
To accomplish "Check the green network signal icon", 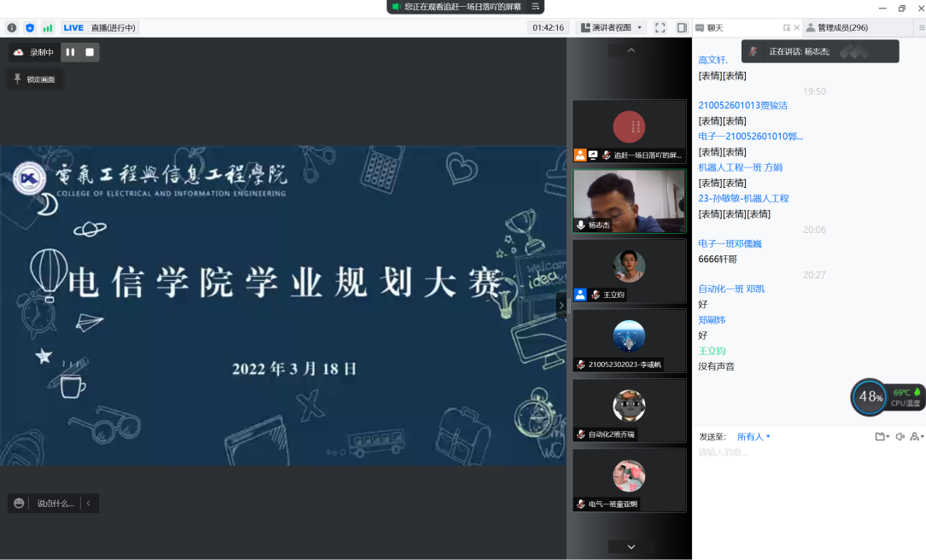I will pyautogui.click(x=48, y=28).
